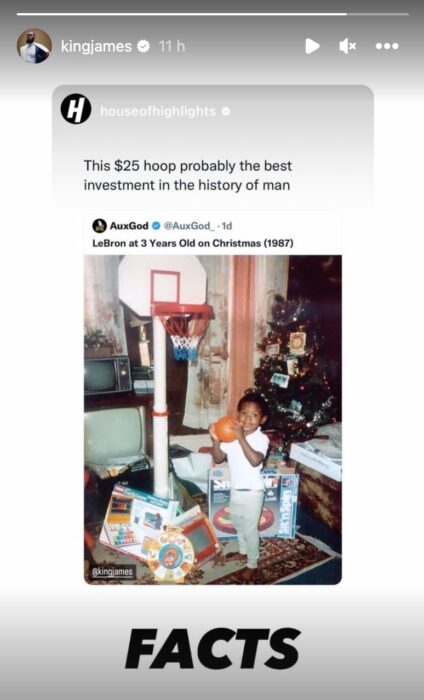Click the AuxGod display name

click(129, 226)
